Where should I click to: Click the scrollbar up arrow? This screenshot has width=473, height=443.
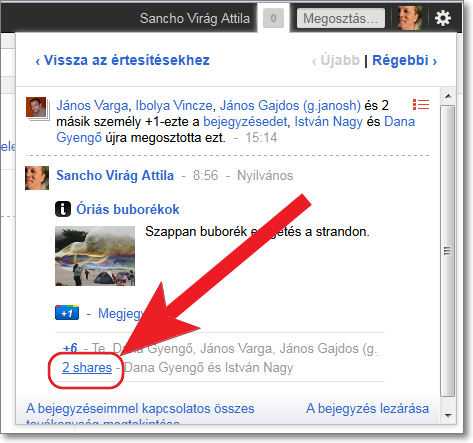448,96
